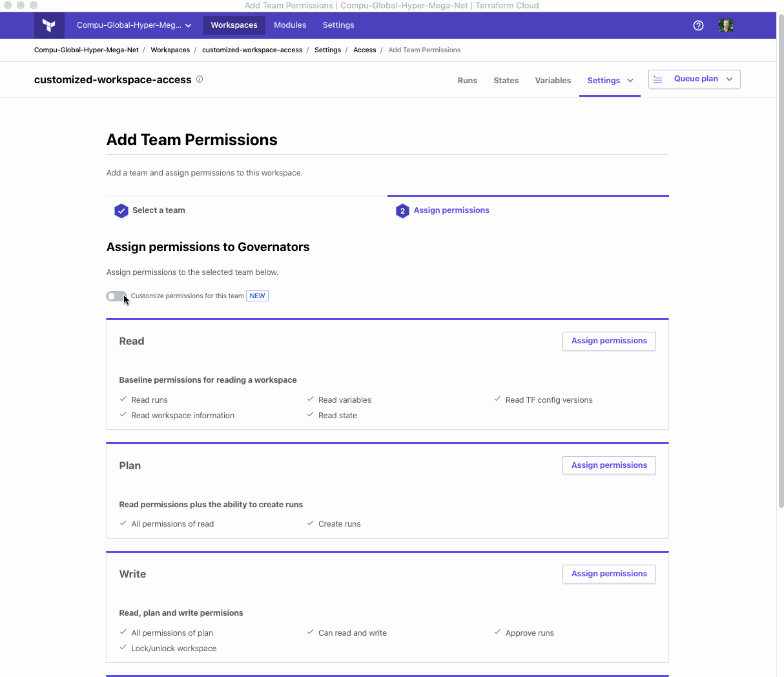Go to Access breadcrumb link
Viewport: 784px width, 677px height.
pos(364,50)
